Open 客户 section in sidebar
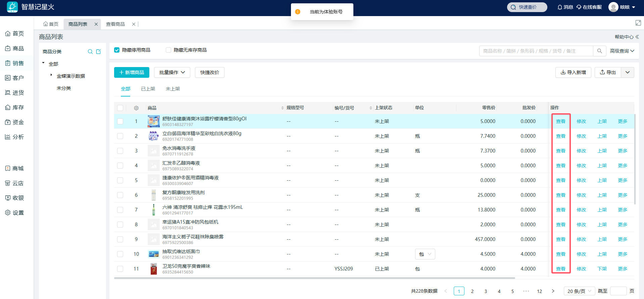This screenshot has height=299, width=644. (14, 78)
